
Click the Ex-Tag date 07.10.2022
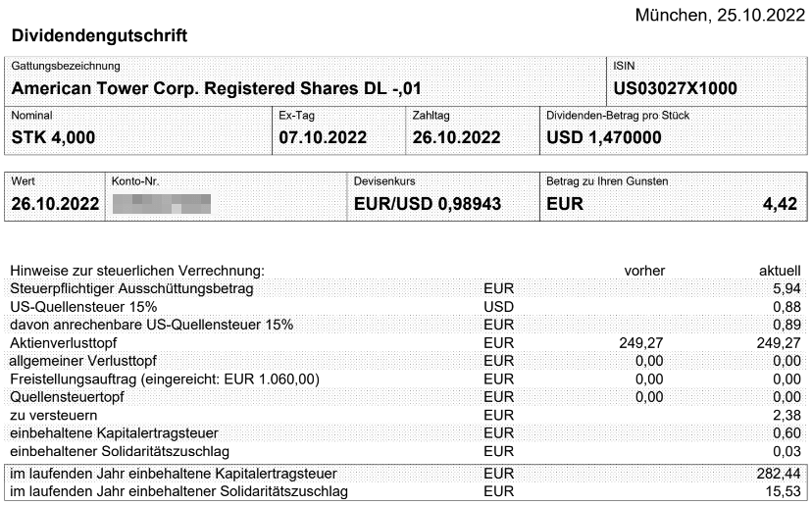323,138
